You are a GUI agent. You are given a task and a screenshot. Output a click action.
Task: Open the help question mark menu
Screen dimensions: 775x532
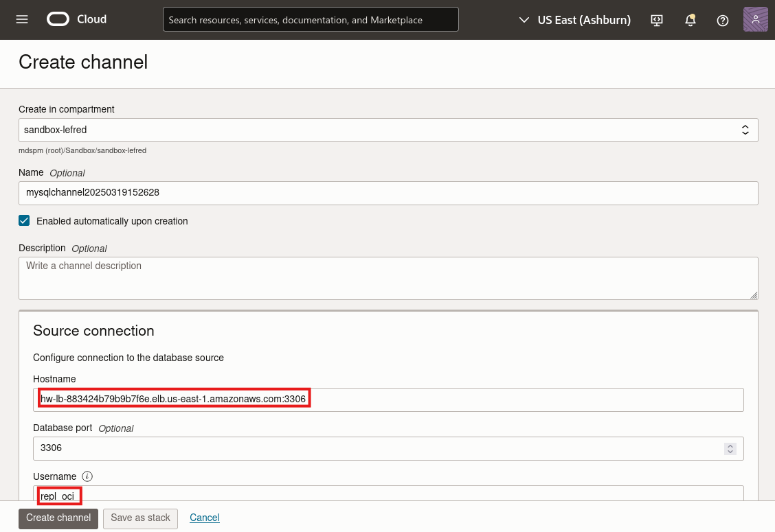coord(722,20)
